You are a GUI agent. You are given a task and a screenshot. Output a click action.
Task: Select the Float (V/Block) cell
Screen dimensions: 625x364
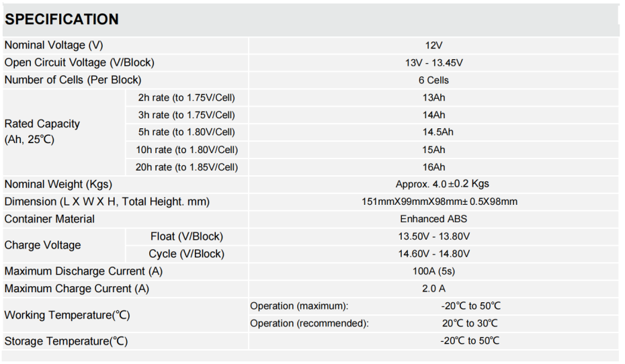(186, 236)
